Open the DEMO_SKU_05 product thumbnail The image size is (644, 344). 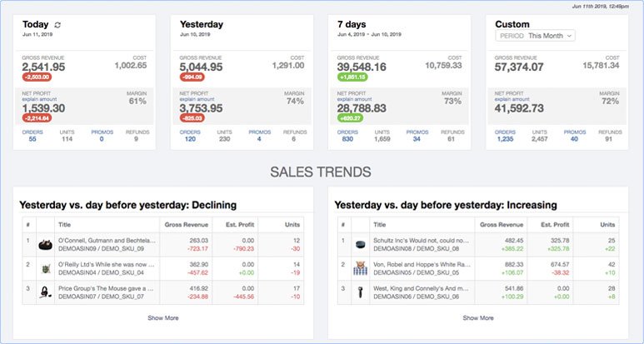[360, 268]
